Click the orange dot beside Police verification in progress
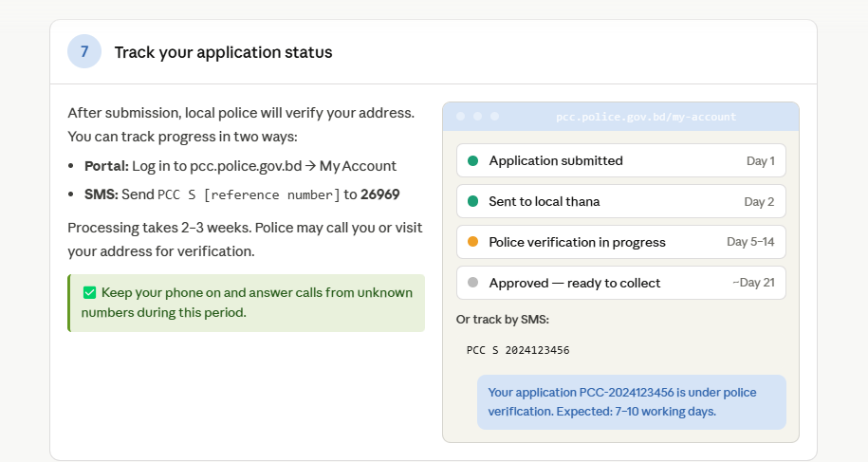 coord(472,242)
